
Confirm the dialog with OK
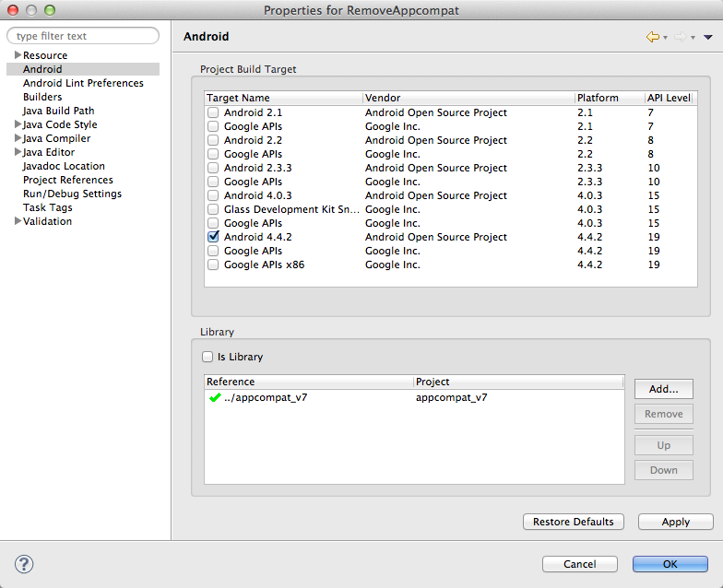pos(670,564)
